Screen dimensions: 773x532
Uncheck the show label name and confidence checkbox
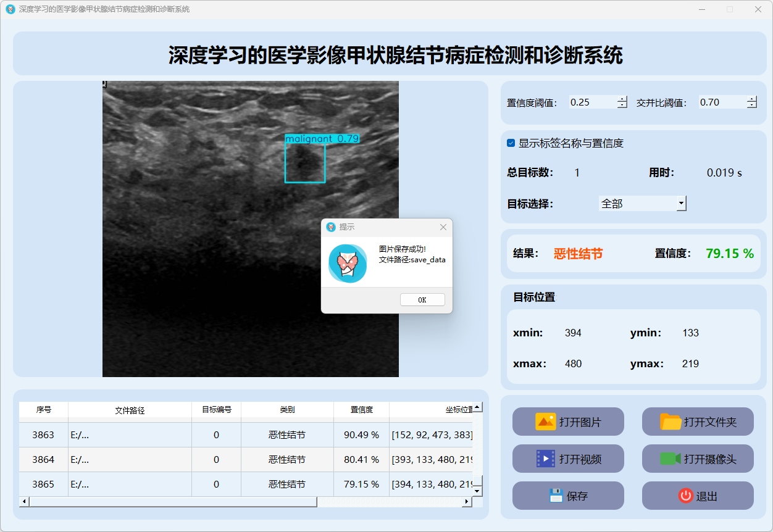point(511,143)
